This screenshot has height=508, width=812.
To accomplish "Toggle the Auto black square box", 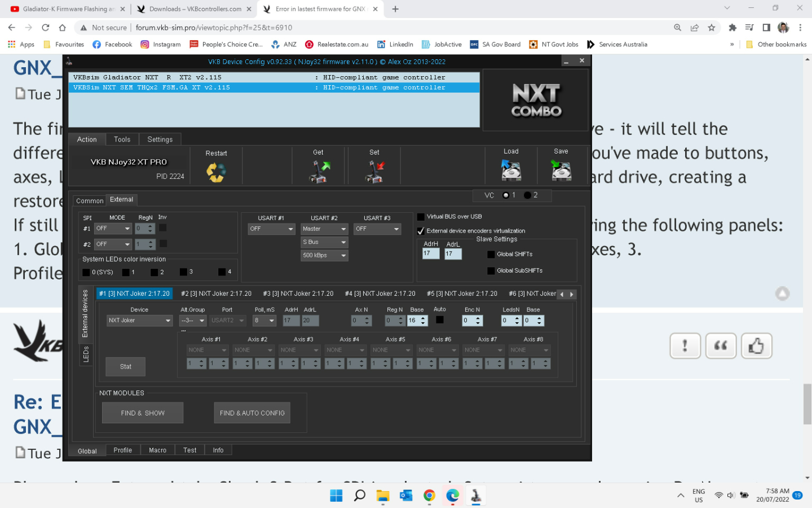I will pos(440,319).
